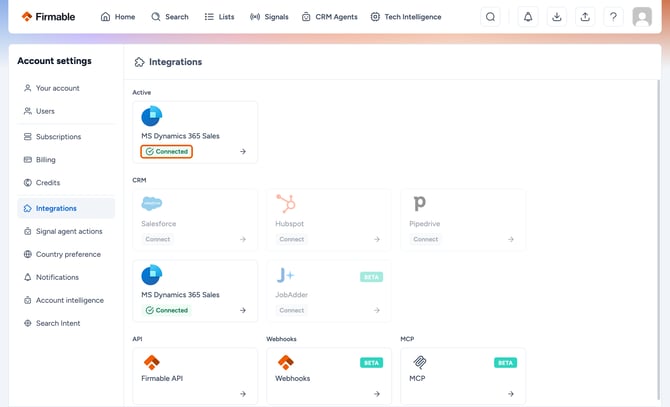670x407 pixels.
Task: Click Connect on Salesforce card
Action: (x=158, y=239)
